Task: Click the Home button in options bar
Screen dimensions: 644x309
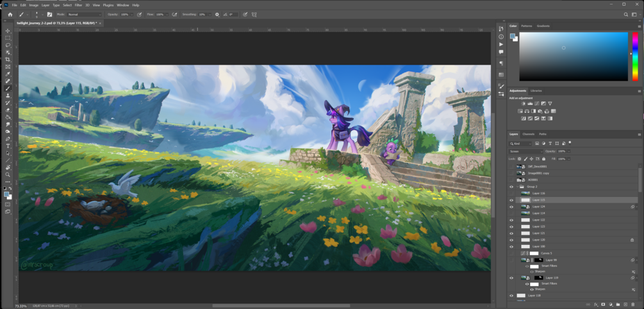Action: click(x=10, y=14)
